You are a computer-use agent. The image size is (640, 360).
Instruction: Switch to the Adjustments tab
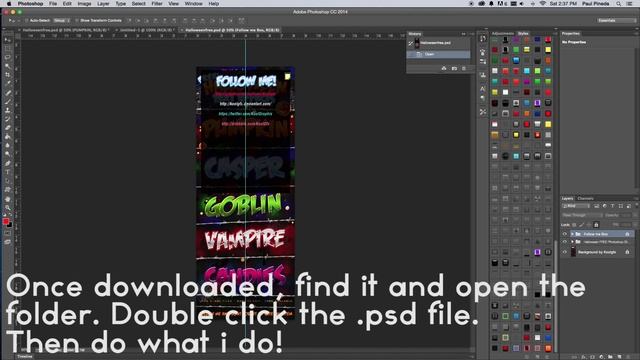tap(502, 33)
